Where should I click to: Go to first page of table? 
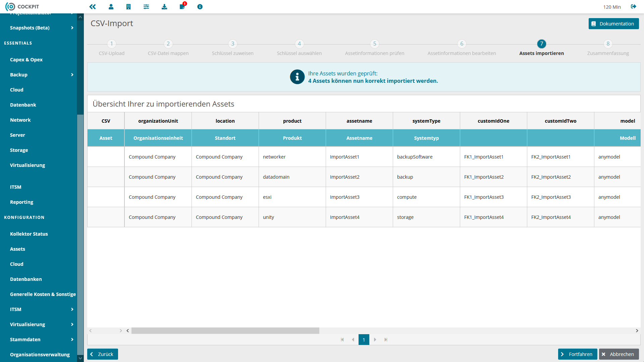tap(342, 340)
